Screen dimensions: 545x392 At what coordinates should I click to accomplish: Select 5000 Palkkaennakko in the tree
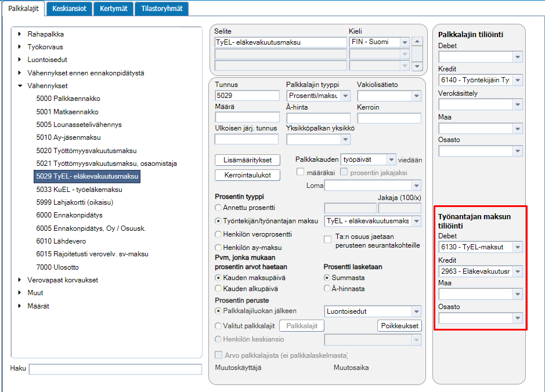tap(68, 99)
